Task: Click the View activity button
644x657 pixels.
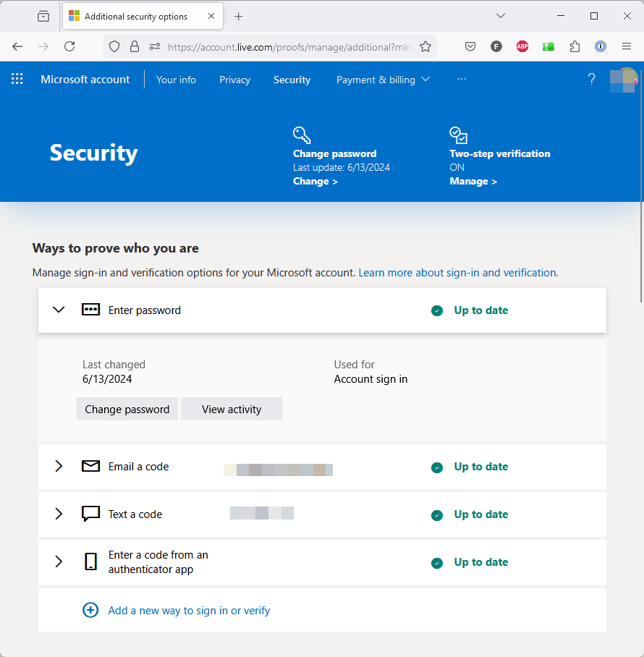Action: (232, 409)
